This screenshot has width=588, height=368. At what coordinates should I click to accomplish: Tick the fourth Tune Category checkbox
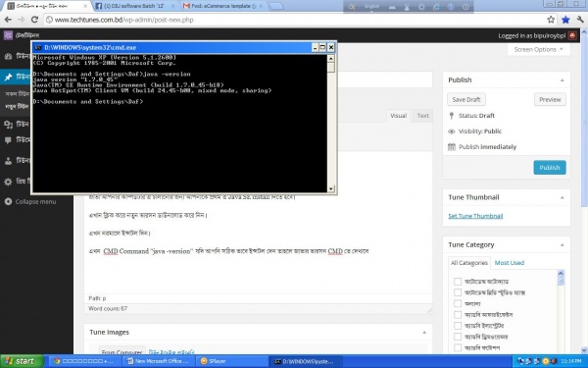(458, 315)
